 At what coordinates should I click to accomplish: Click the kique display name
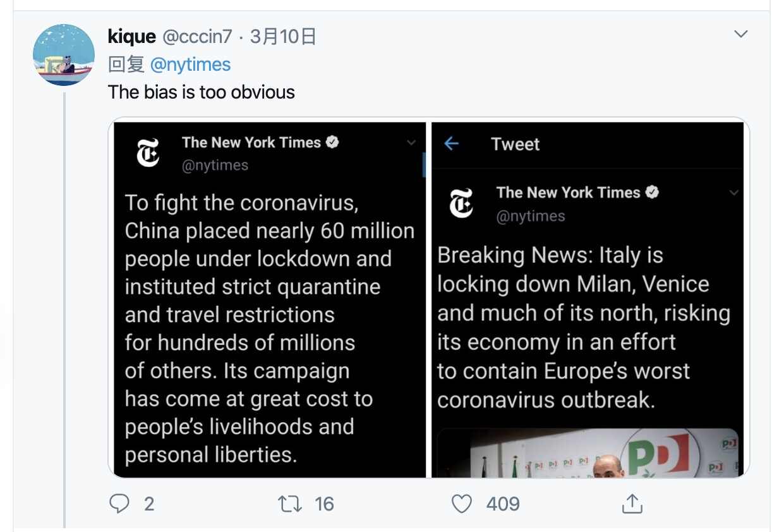point(131,37)
